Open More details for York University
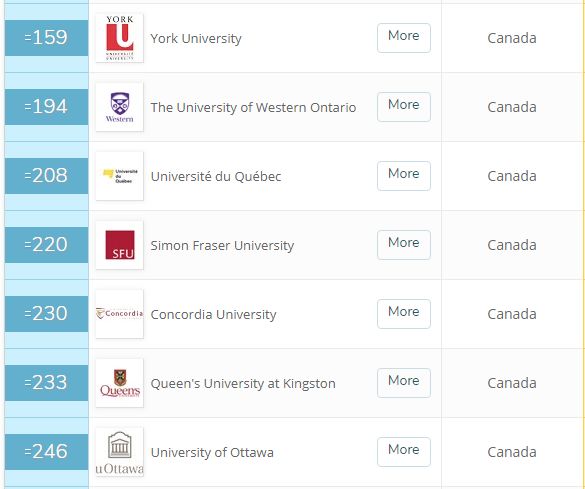Screen dimensions: 585x489 [x=404, y=38]
